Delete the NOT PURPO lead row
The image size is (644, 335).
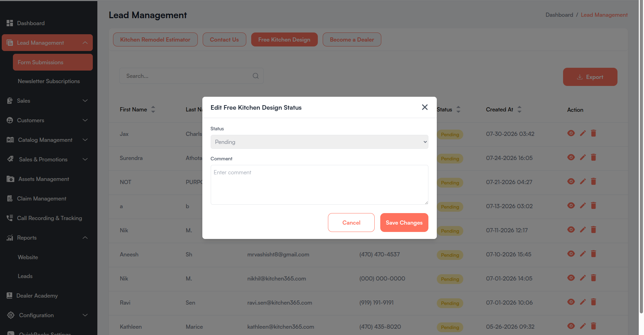click(593, 181)
